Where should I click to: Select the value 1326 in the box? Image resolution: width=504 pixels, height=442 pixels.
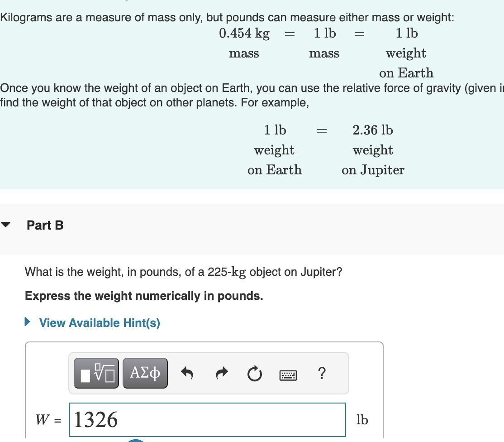point(96,420)
